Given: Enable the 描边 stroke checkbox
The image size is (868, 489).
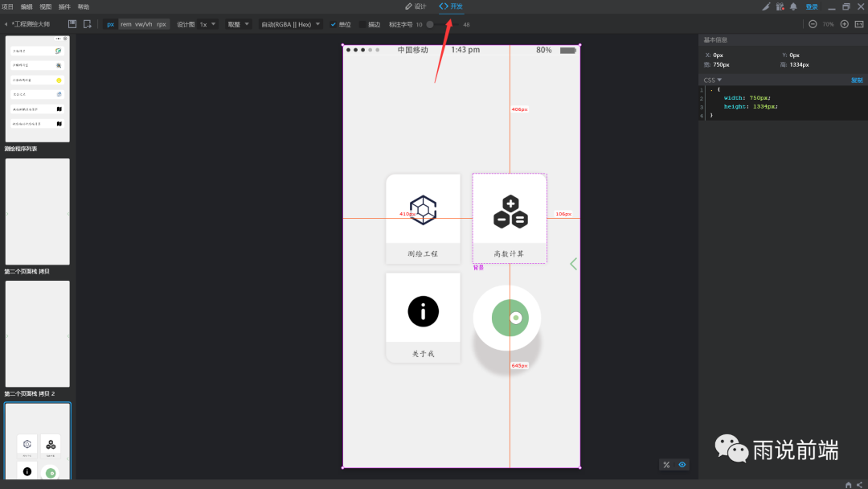Looking at the screenshot, I should pyautogui.click(x=362, y=24).
